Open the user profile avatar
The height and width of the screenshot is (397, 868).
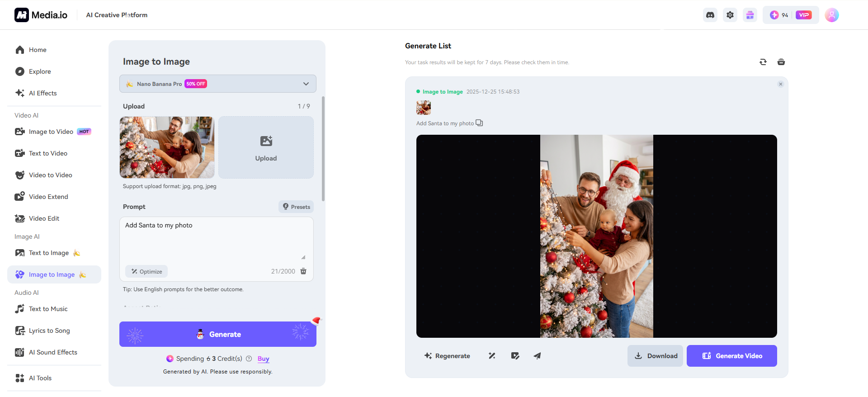coord(832,15)
